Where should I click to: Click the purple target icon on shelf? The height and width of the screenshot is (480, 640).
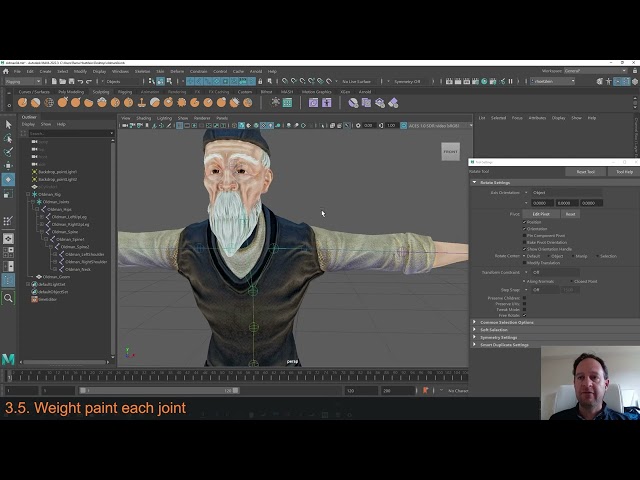tap(313, 103)
